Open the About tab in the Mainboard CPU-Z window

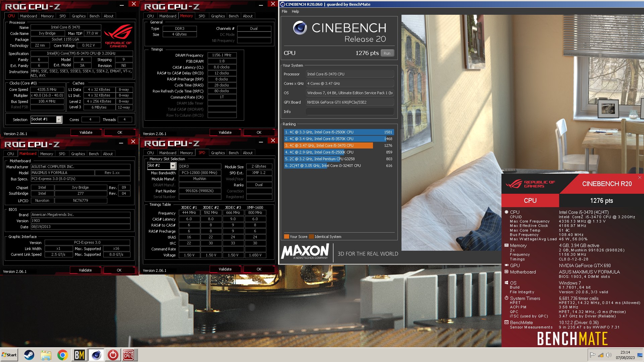pyautogui.click(x=108, y=154)
